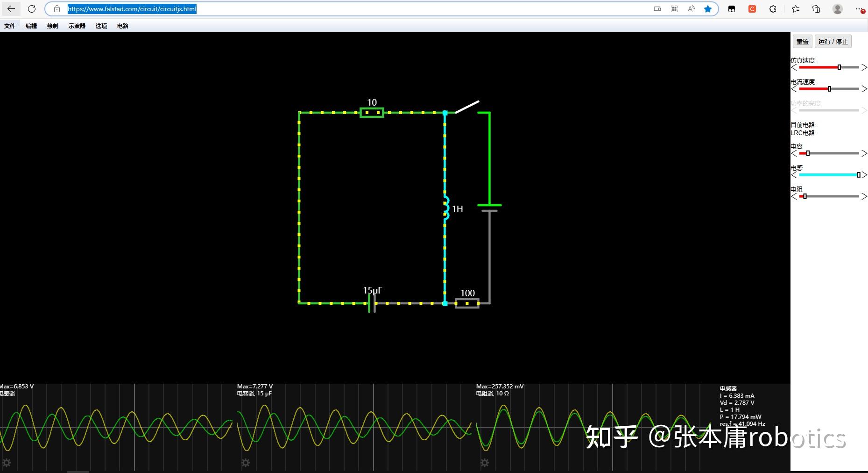Screen dimensions: 868x473
Task: Open the middle oscilloscope's gear settings icon
Action: click(246, 463)
